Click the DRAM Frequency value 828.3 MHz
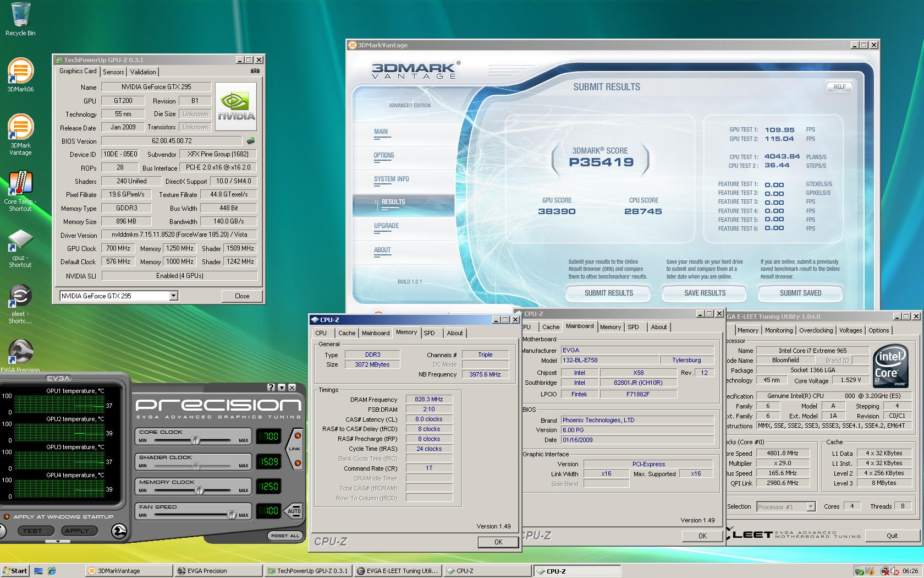Screen dimensions: 924x578 point(429,400)
